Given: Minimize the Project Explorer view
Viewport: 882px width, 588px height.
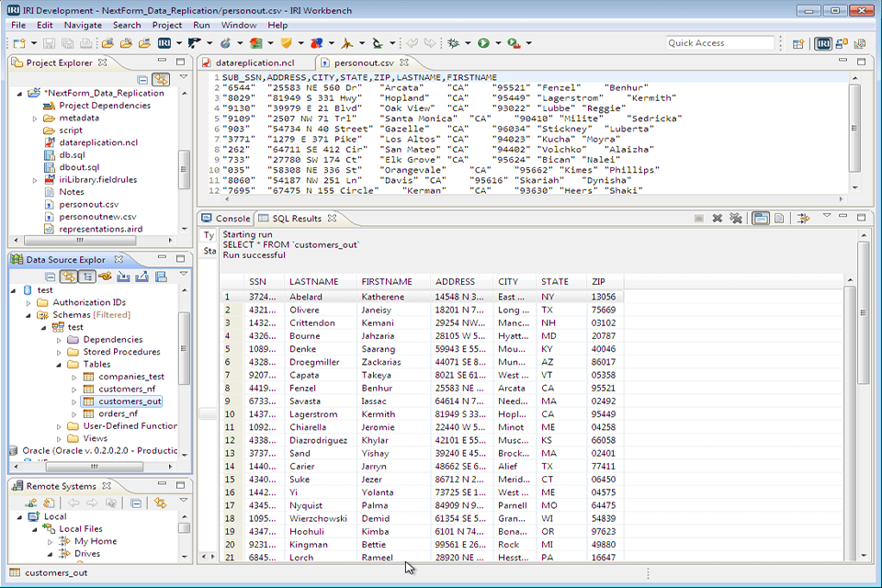Looking at the screenshot, I should (x=162, y=61).
